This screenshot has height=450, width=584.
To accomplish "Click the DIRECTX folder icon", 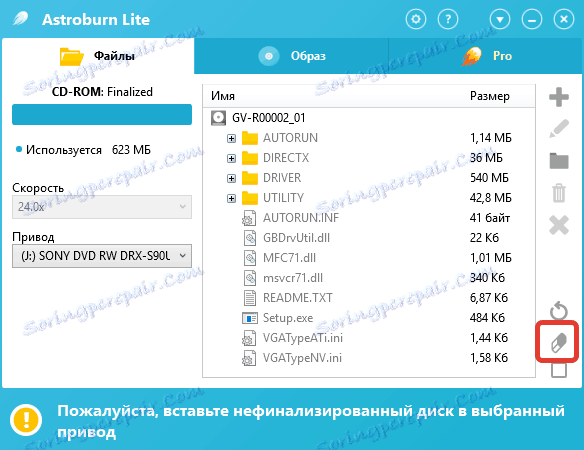I will (x=250, y=158).
